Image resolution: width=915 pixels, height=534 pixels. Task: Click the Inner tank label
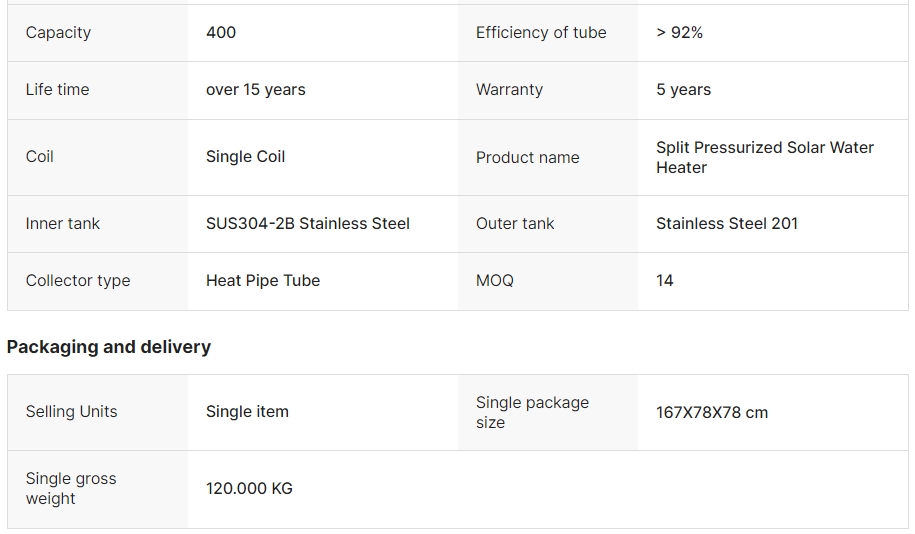point(63,224)
